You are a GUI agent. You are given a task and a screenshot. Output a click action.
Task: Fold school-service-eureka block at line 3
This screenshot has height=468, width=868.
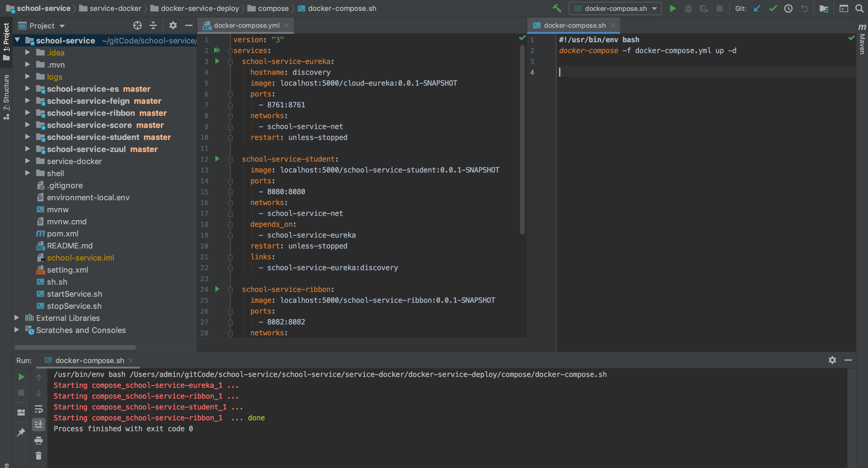(230, 62)
